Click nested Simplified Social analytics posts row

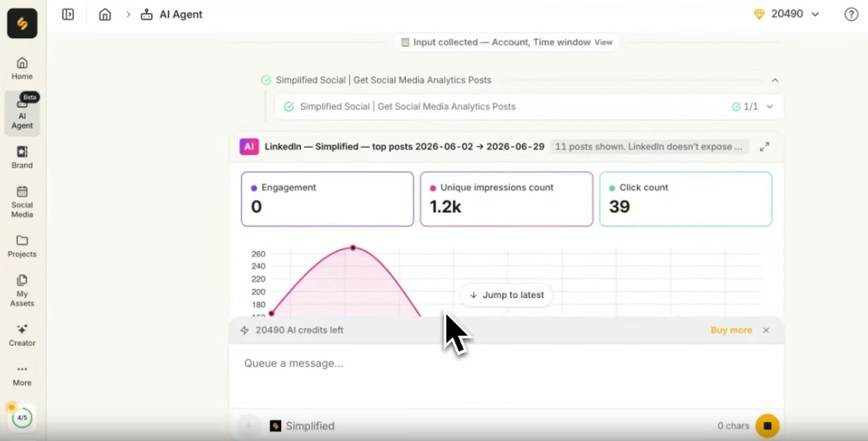[x=528, y=107]
